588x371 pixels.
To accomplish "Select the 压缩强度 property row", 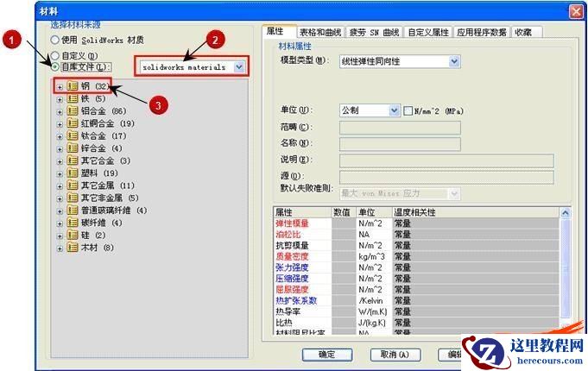I will tap(417, 279).
